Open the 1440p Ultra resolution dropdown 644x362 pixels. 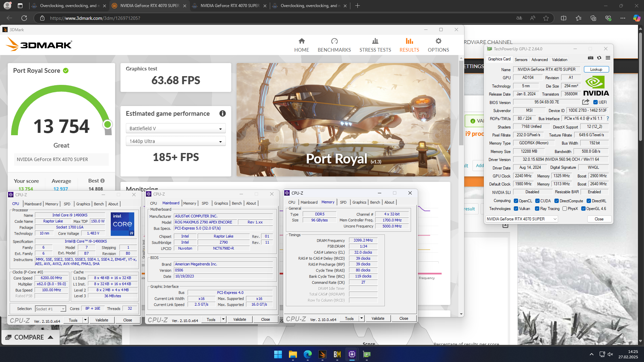(176, 141)
